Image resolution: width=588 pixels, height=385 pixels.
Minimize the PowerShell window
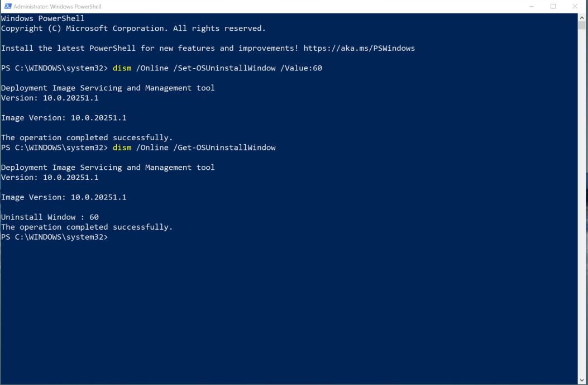pos(532,6)
